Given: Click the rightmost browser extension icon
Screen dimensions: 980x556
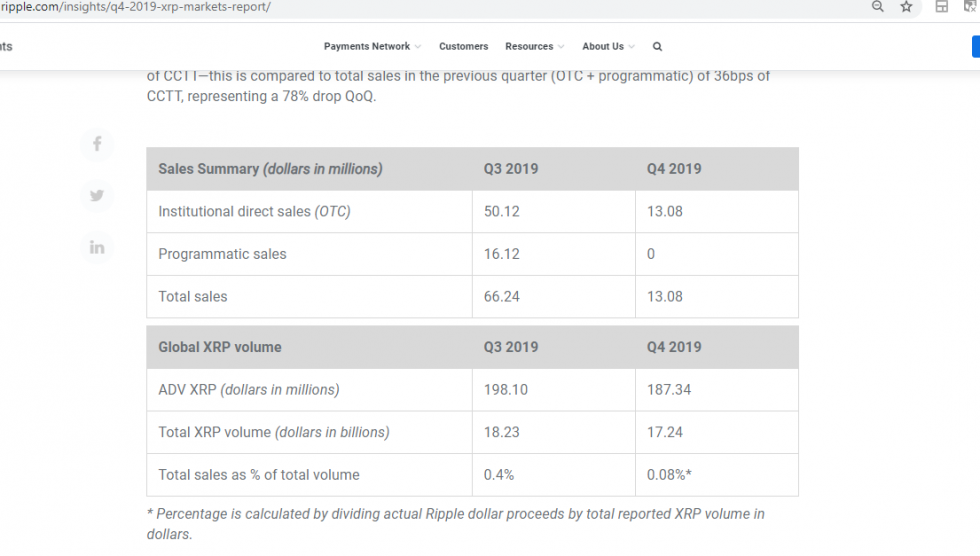Looking at the screenshot, I should pos(969,7).
